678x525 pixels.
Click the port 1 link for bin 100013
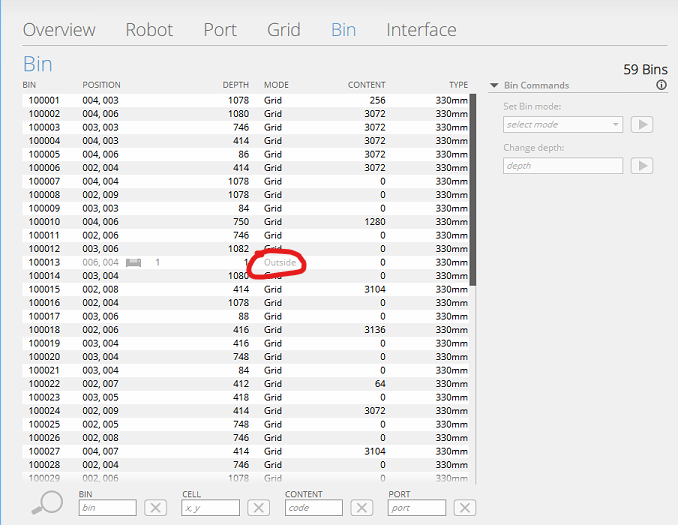pos(157,262)
